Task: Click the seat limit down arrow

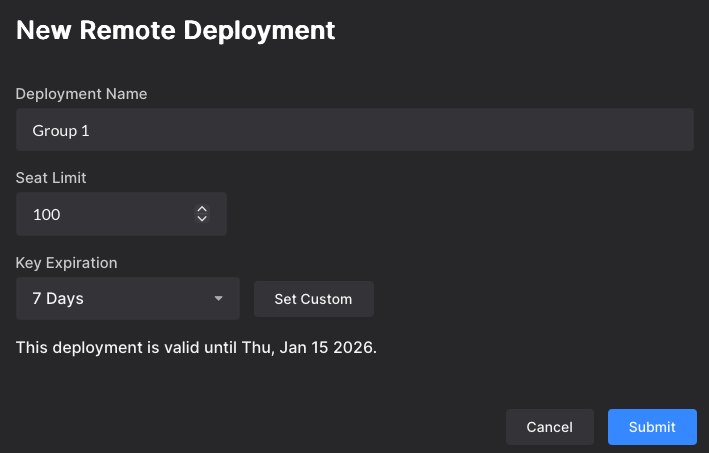Action: (x=202, y=219)
